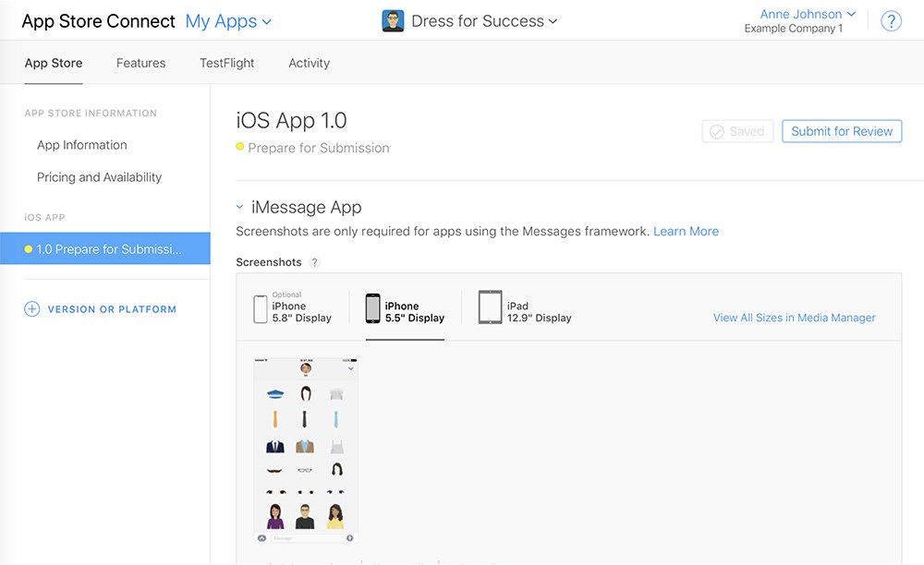Viewport: 924px width, 565px height.
Task: Open the Learn More link
Action: [686, 232]
